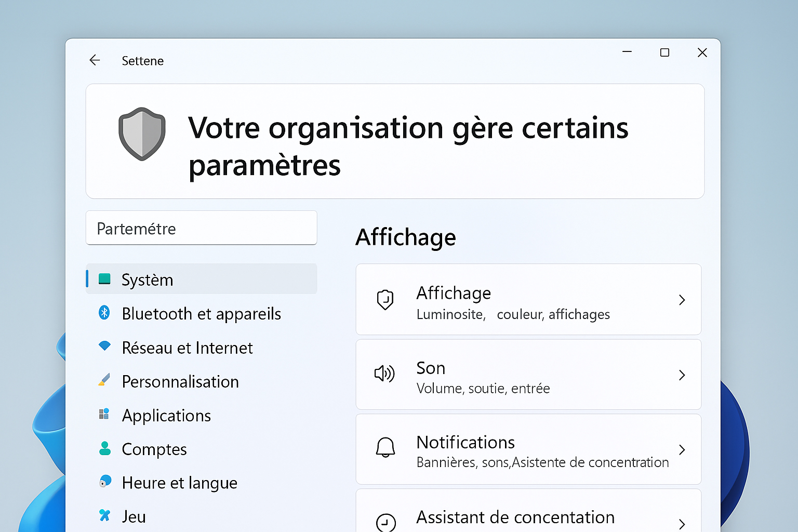This screenshot has height=532, width=798.
Task: Click the Applications grid icon
Action: pyautogui.click(x=104, y=414)
